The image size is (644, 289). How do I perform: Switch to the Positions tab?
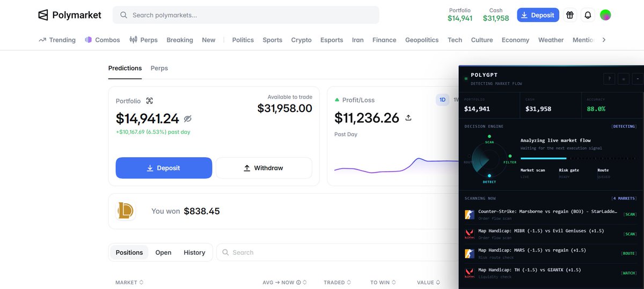pyautogui.click(x=129, y=253)
